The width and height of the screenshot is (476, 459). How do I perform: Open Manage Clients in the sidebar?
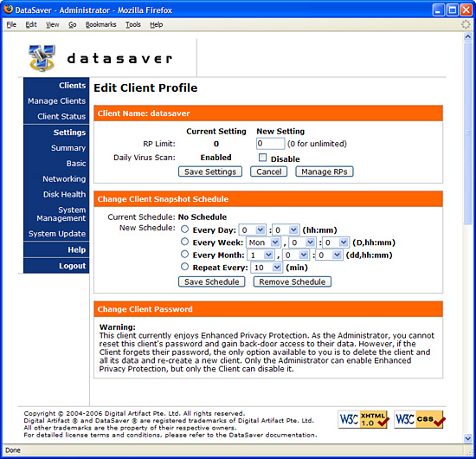pos(57,100)
